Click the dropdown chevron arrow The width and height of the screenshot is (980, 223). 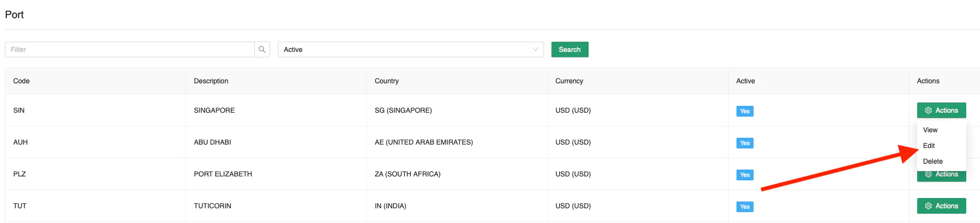pos(535,50)
